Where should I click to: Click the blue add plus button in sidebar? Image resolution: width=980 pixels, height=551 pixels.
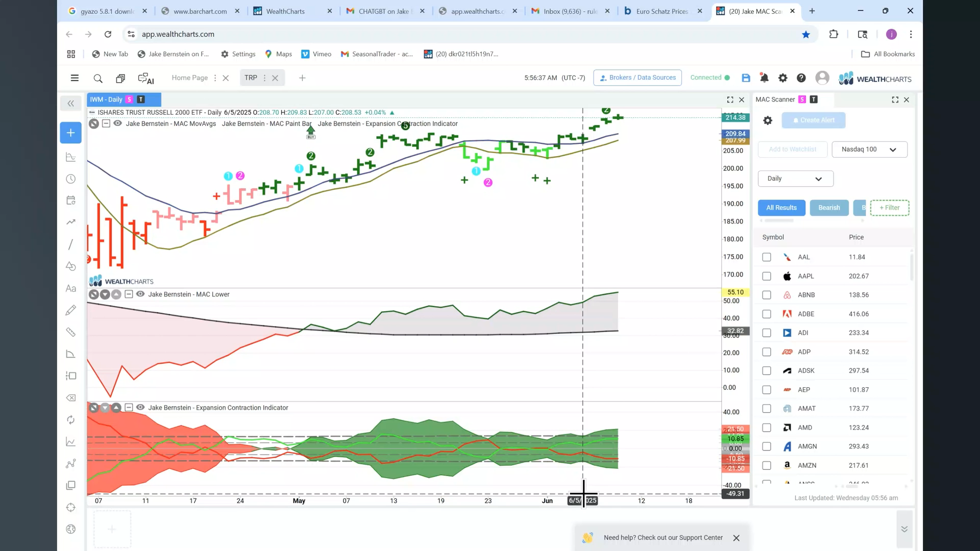(x=70, y=133)
